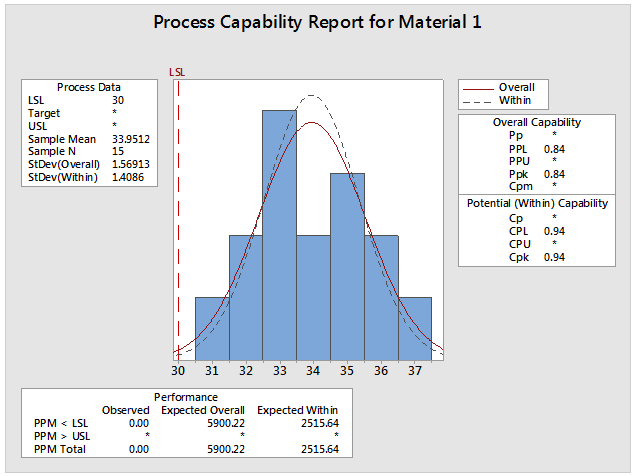Click the Overall Capability heading
This screenshot has width=635, height=476.
click(537, 122)
